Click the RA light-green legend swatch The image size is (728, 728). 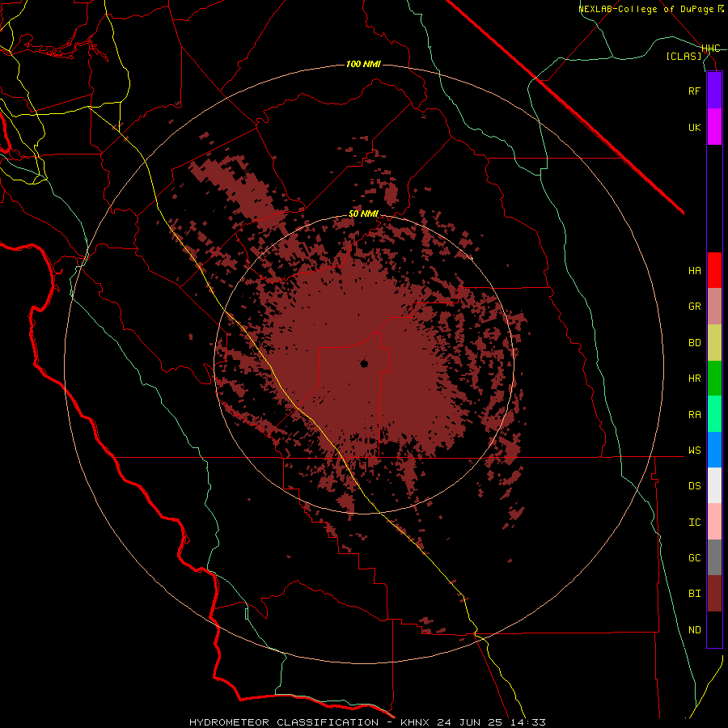(714, 414)
